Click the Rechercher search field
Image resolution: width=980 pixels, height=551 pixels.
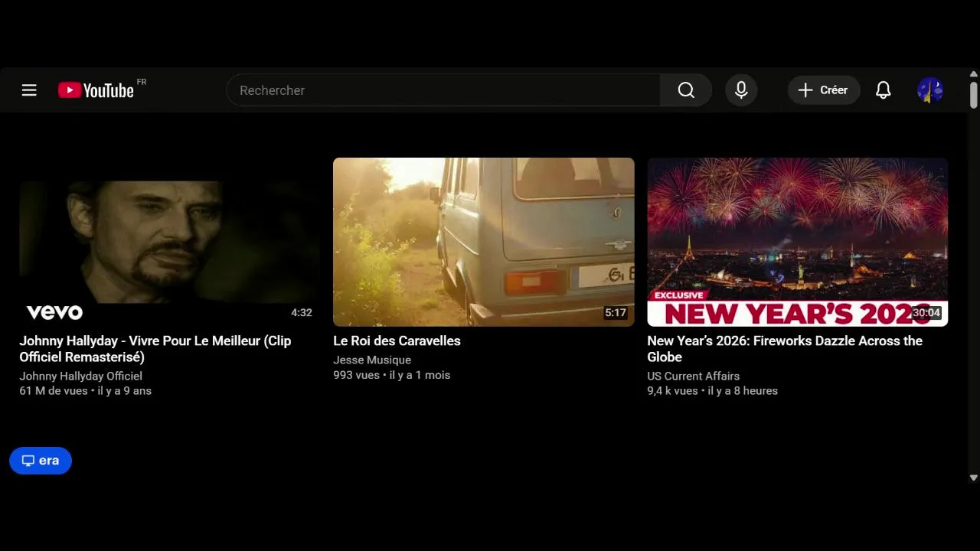point(443,90)
